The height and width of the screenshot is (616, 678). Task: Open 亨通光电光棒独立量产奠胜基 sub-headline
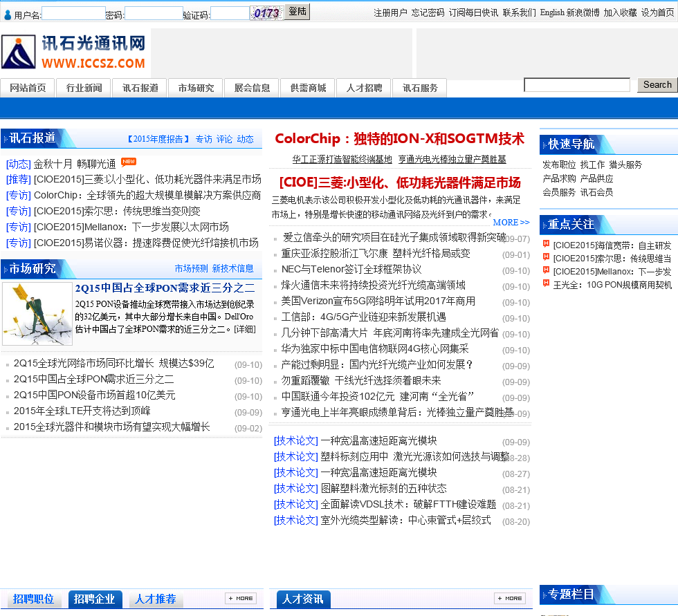[452, 160]
